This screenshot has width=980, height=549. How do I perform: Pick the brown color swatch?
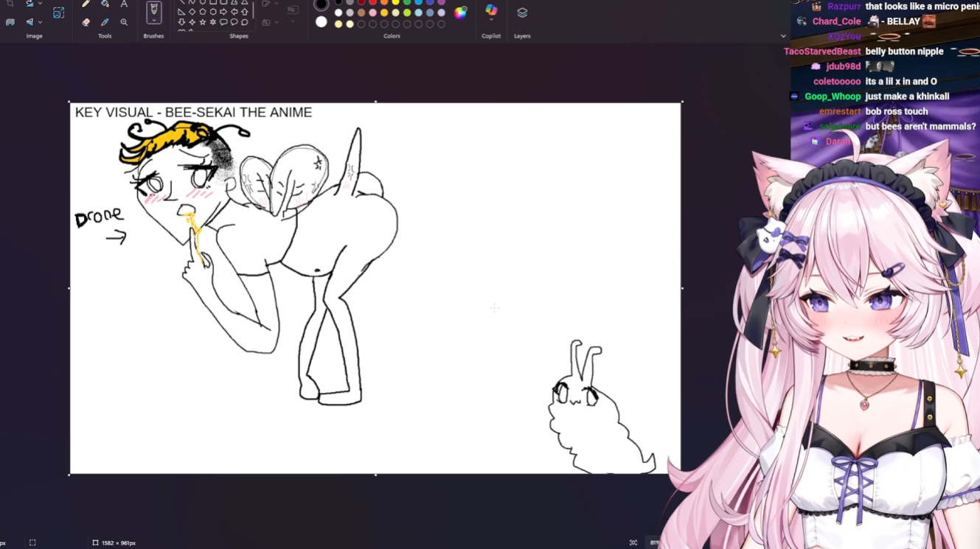[361, 13]
